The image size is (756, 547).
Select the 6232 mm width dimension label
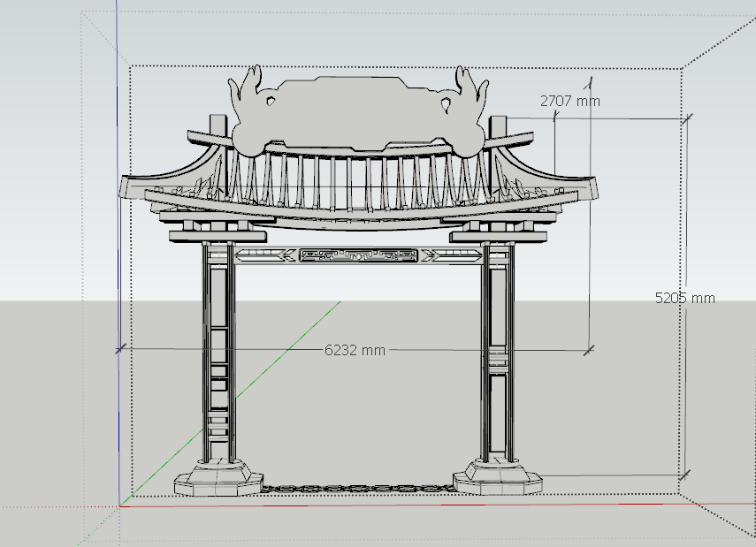pos(355,350)
